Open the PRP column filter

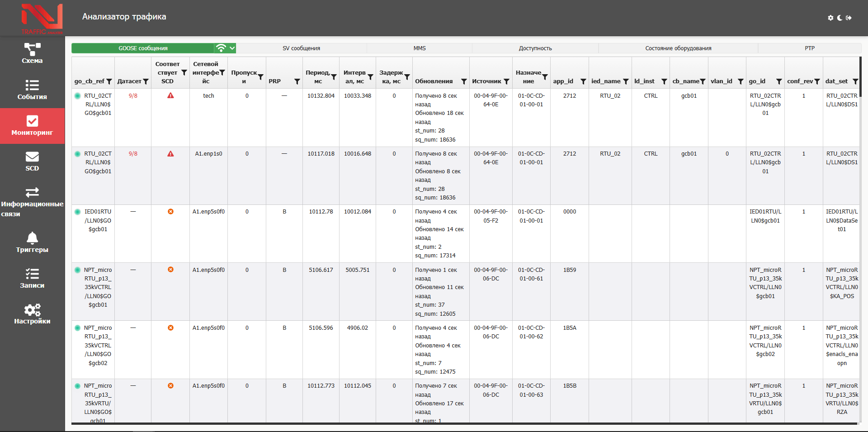297,81
